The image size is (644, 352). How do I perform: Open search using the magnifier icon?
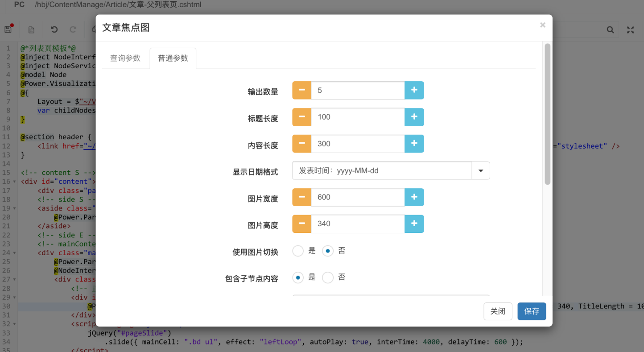click(610, 29)
